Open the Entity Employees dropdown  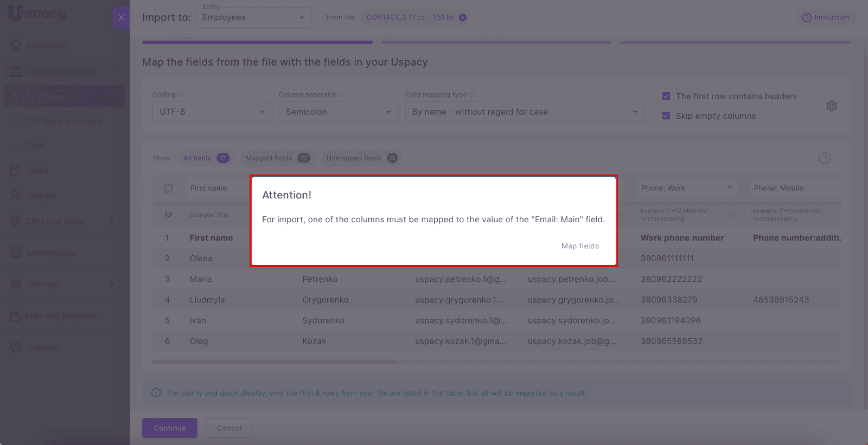click(x=253, y=17)
